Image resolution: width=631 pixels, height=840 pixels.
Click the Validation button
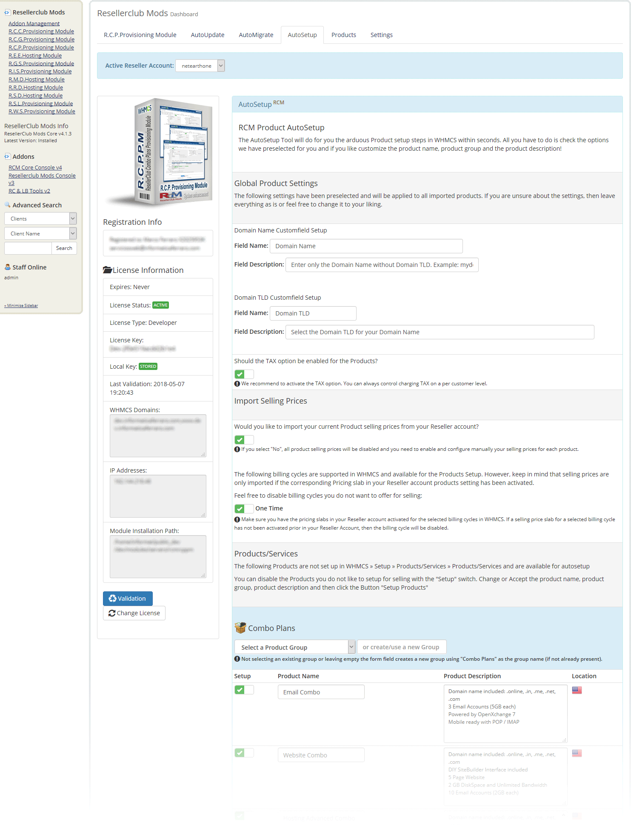click(128, 599)
